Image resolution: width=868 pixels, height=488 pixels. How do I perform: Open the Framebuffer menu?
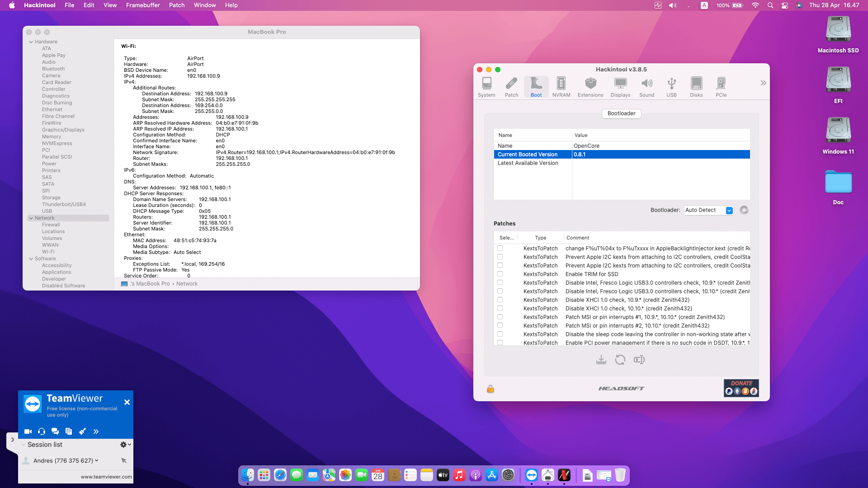click(x=143, y=5)
